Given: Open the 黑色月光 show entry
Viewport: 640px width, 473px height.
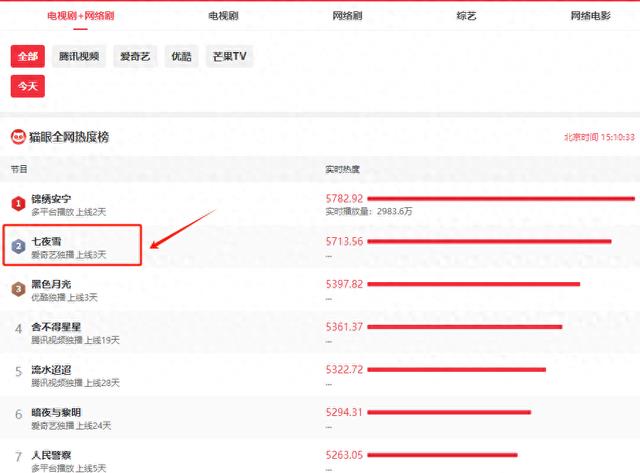Looking at the screenshot, I should (51, 284).
